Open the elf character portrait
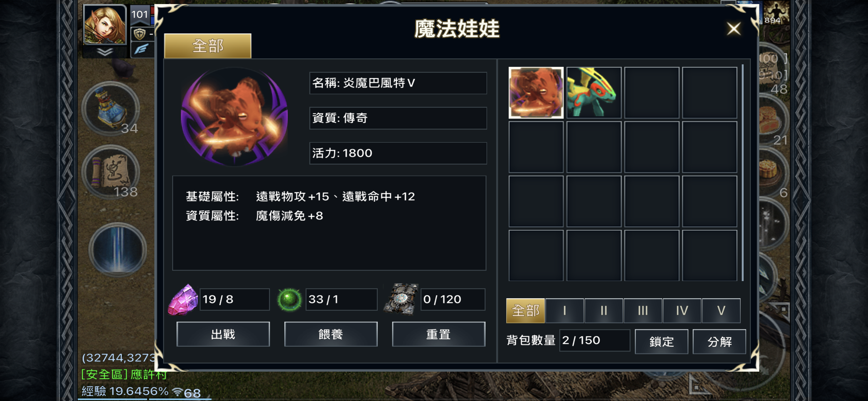Viewport: 868px width, 401px height. point(105,25)
